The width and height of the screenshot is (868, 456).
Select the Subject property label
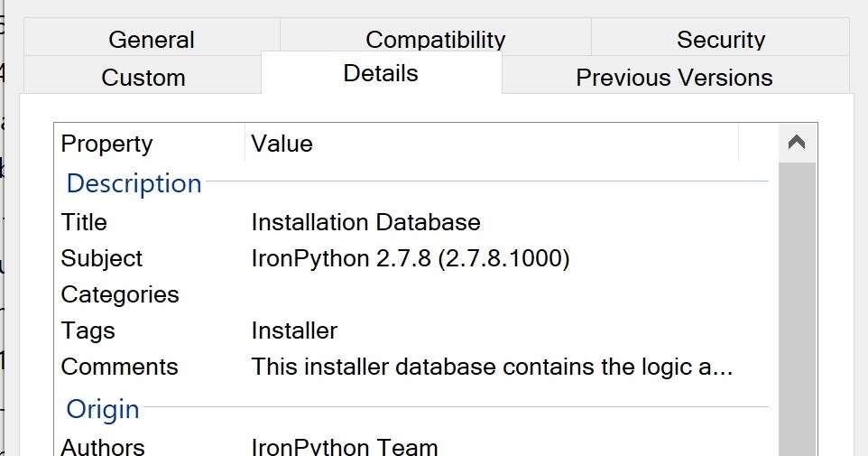[101, 259]
